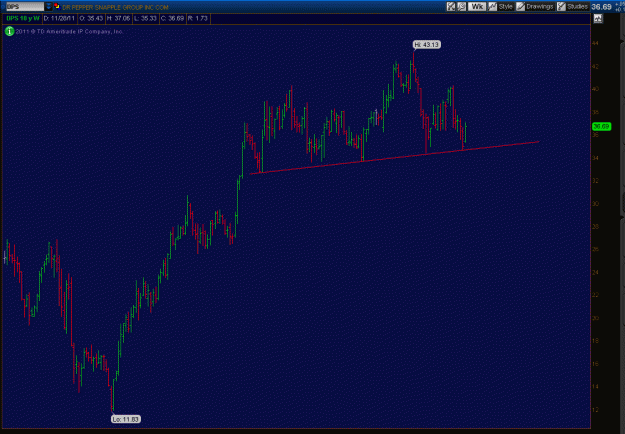
Task: Click the small chart icon above price axis
Action: 597,18
